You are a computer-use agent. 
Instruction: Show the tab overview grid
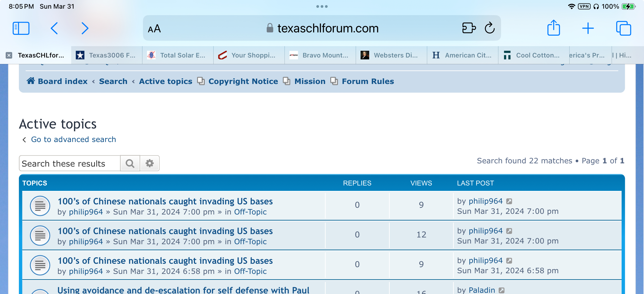pyautogui.click(x=624, y=28)
